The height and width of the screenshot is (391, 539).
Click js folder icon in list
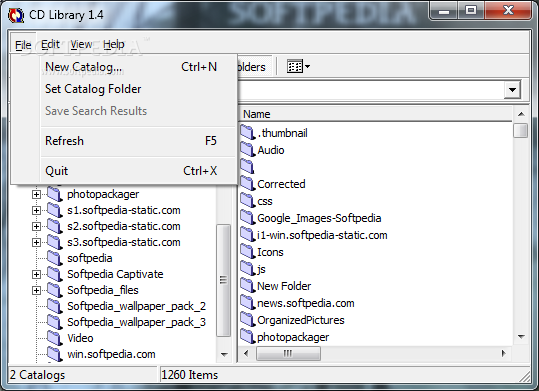(x=248, y=269)
